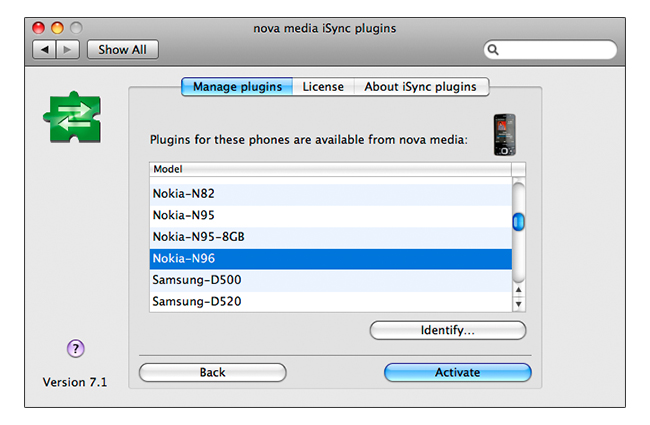Click the scroll down arrow of the list
This screenshot has width=650, height=425.
519,304
